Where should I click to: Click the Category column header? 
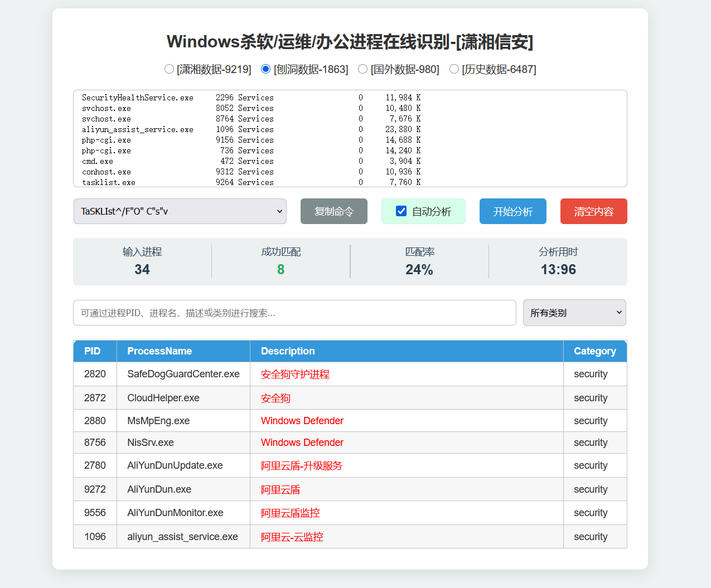click(x=594, y=351)
